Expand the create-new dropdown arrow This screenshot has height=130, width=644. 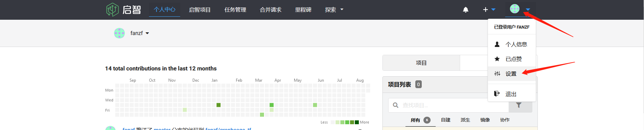pos(493,10)
